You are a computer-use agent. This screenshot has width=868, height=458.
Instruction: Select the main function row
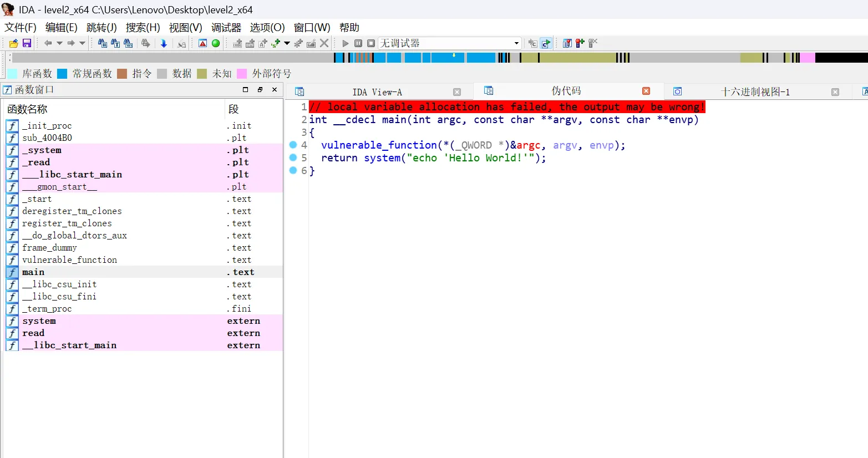pyautogui.click(x=144, y=272)
